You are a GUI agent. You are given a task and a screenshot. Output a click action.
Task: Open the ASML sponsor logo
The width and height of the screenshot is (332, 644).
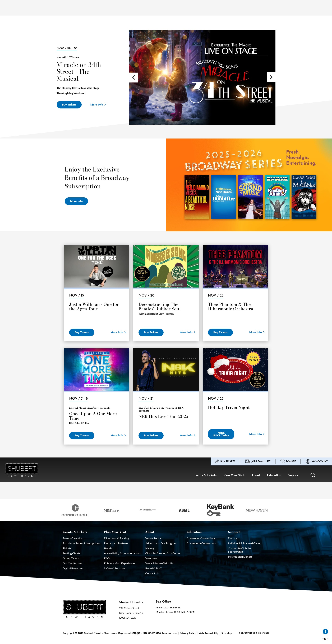click(184, 510)
